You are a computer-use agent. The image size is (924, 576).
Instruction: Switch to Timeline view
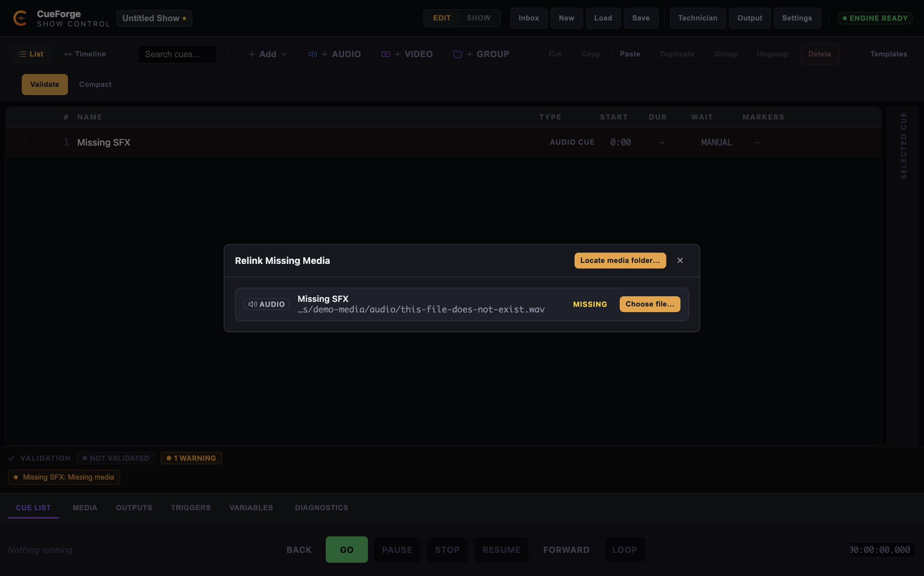click(x=85, y=54)
